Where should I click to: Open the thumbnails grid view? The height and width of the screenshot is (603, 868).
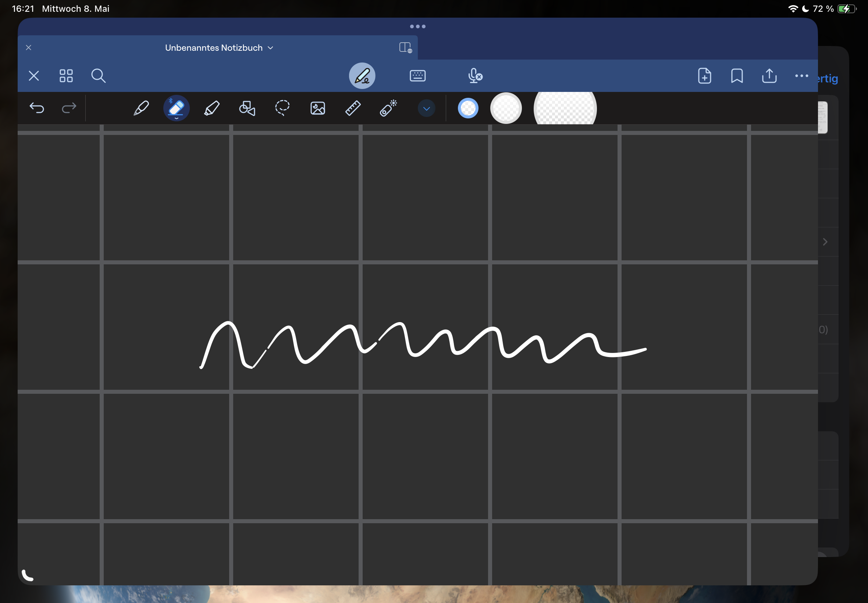(x=66, y=76)
